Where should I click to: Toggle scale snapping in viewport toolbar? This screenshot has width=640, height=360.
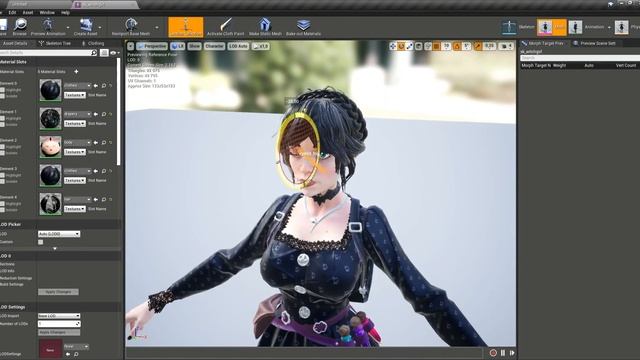478,46
